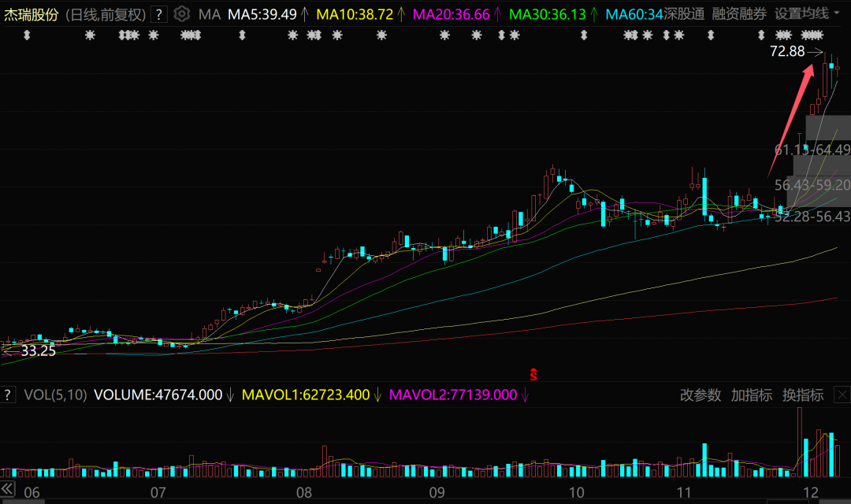The image size is (851, 504).
Task: Click 加指标 to add an indicator
Action: [752, 395]
